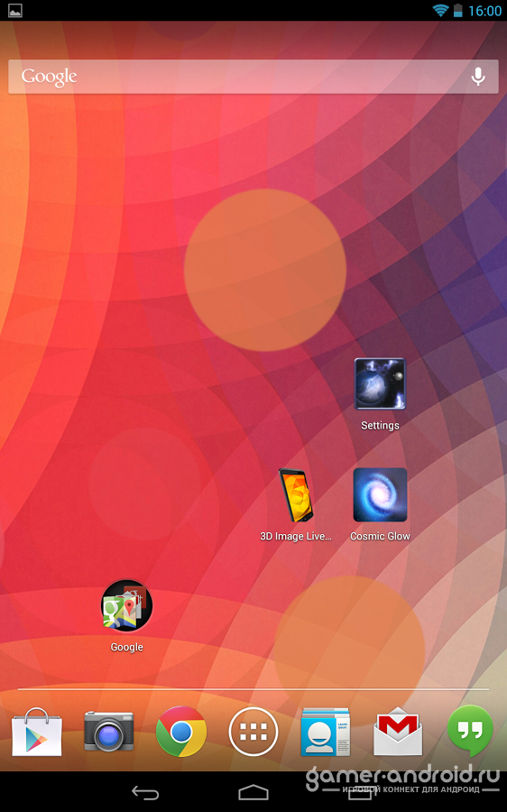
Task: Tap the Back navigation button
Action: (x=145, y=792)
